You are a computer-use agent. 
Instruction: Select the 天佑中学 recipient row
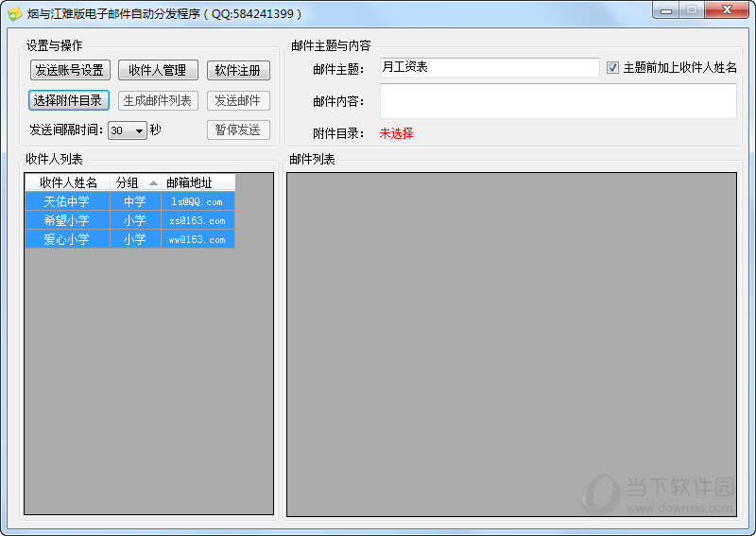129,201
